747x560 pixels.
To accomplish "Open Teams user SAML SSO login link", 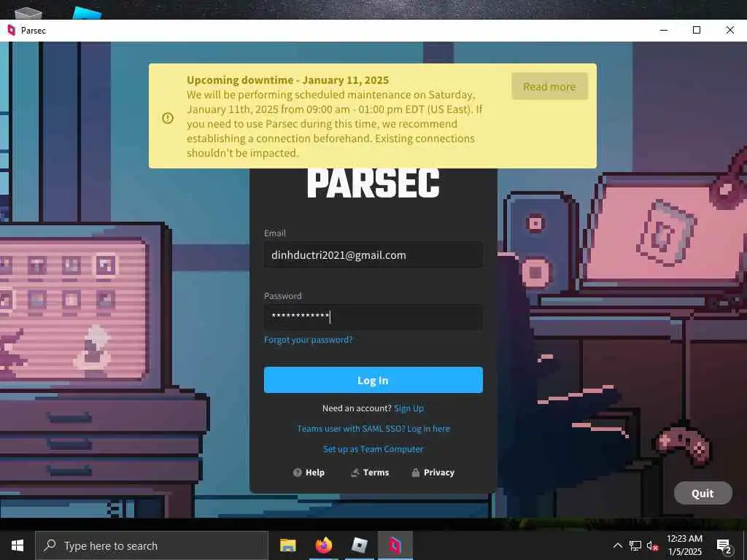I will click(373, 429).
